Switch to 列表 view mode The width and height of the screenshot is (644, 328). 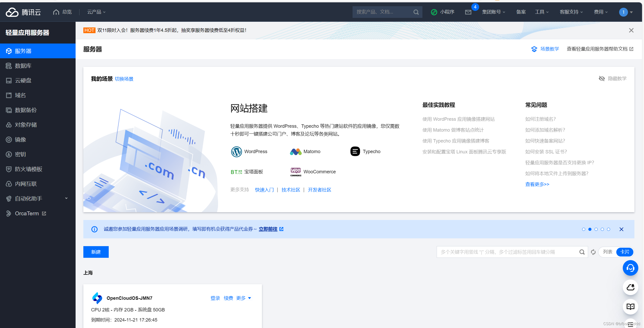[607, 252]
